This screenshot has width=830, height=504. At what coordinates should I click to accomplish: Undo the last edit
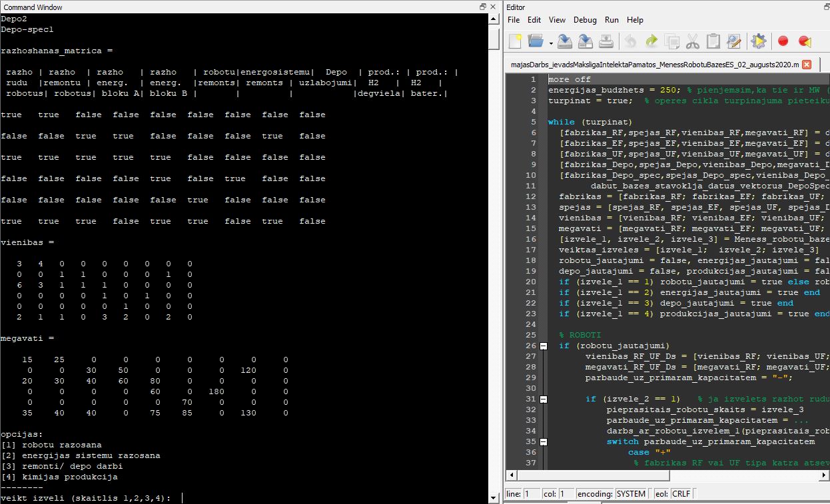pos(630,41)
